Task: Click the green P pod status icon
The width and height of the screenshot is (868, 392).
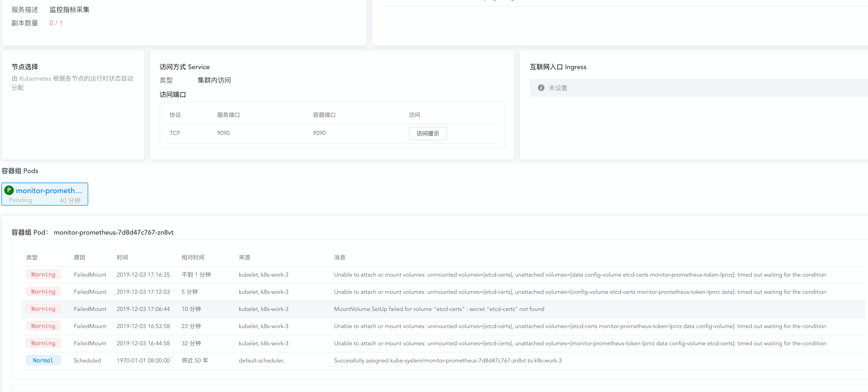Action: pyautogui.click(x=9, y=191)
